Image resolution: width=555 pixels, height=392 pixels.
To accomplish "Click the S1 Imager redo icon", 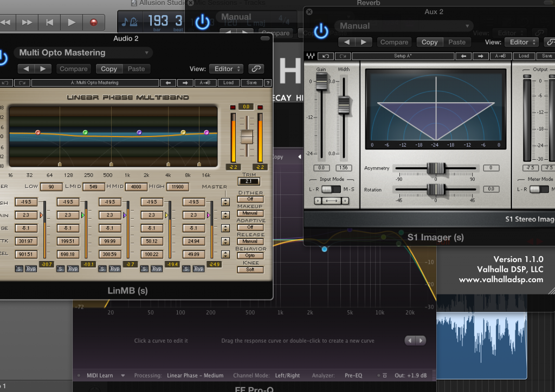I will tap(343, 56).
